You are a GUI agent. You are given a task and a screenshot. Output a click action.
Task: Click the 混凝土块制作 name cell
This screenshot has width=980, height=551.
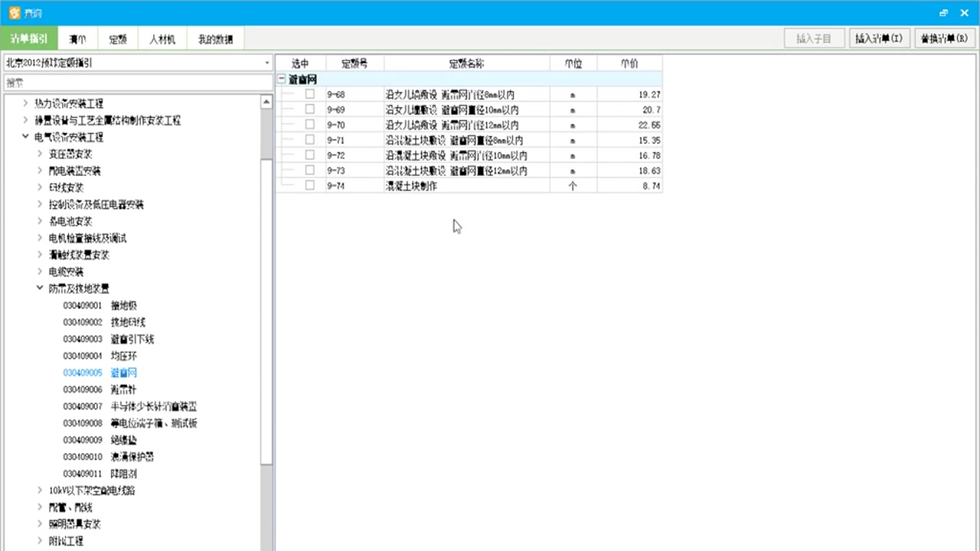pos(466,185)
